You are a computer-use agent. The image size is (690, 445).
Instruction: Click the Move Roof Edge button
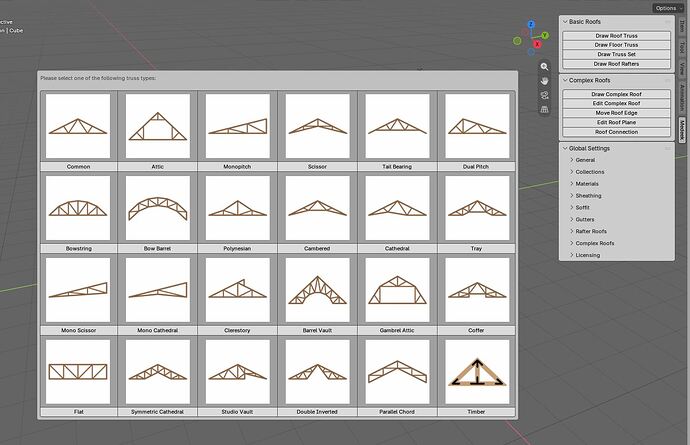tap(616, 113)
